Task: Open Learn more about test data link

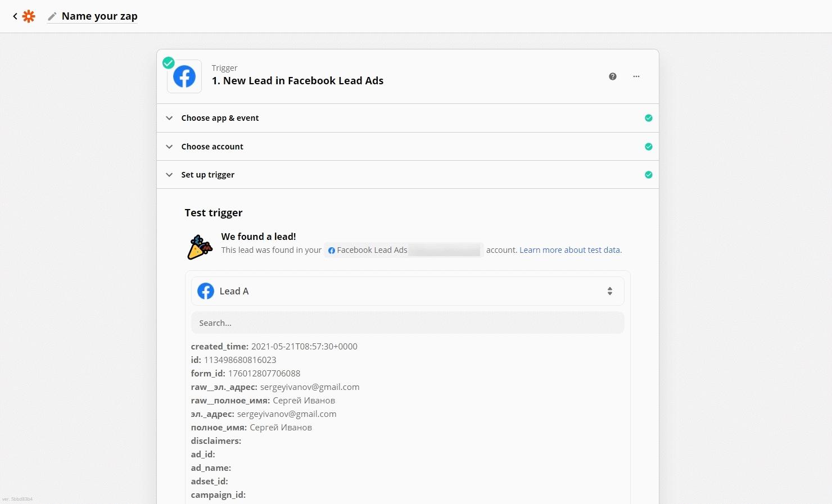Action: tap(571, 250)
